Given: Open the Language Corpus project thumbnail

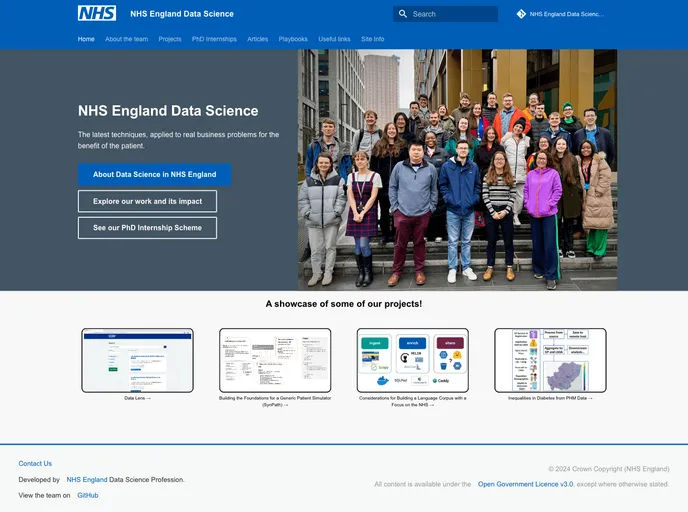Looking at the screenshot, I should (412, 360).
